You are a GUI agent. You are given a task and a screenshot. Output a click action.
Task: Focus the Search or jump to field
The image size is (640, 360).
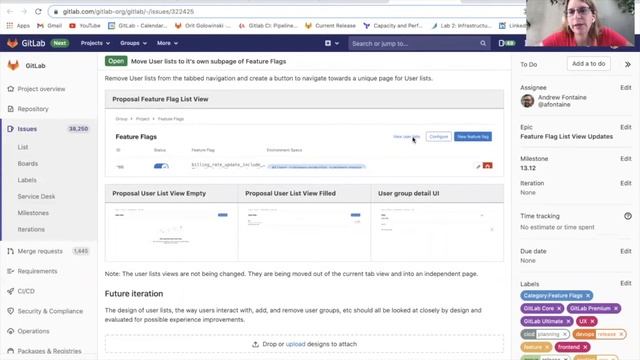pos(419,43)
